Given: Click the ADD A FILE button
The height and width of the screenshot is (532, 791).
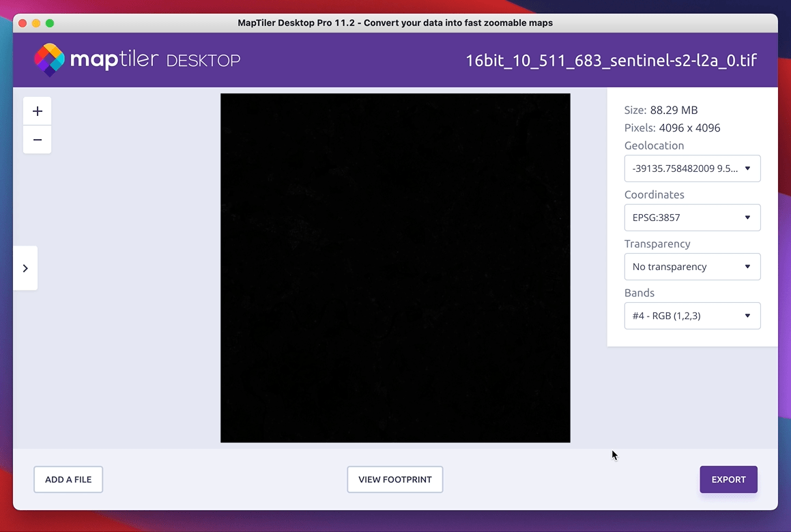Looking at the screenshot, I should pos(68,479).
